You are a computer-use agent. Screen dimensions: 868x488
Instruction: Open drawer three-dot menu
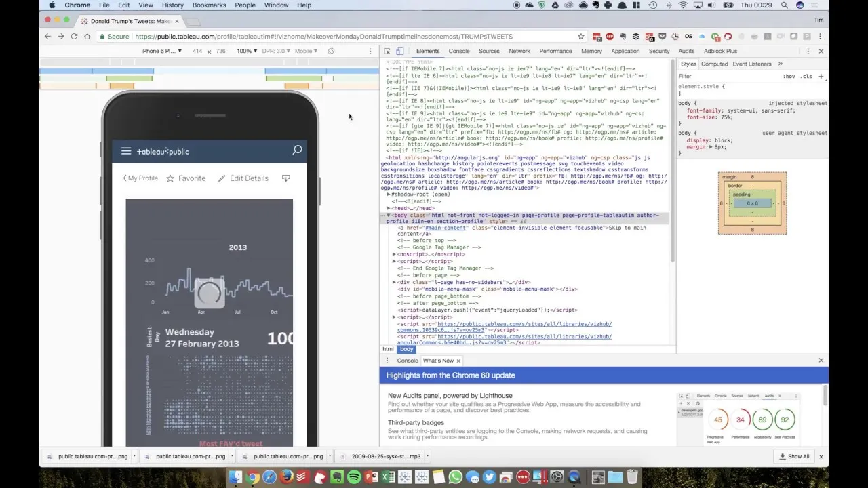click(x=387, y=361)
